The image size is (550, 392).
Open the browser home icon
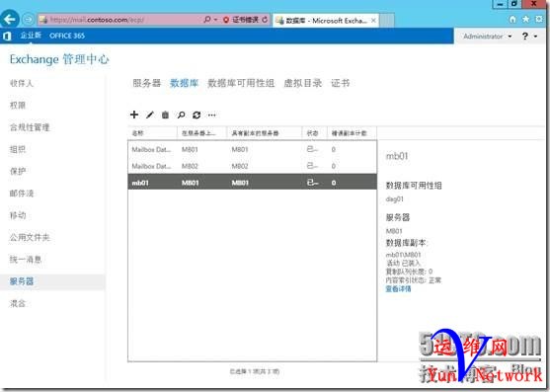(512, 20)
